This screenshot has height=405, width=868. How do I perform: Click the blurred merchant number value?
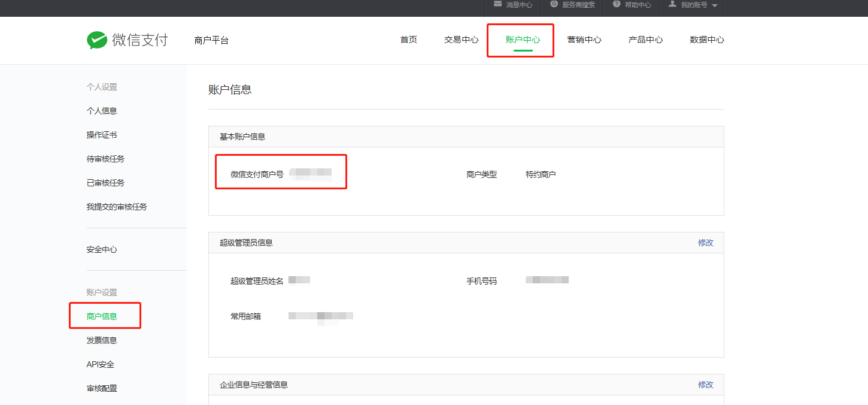click(x=310, y=174)
